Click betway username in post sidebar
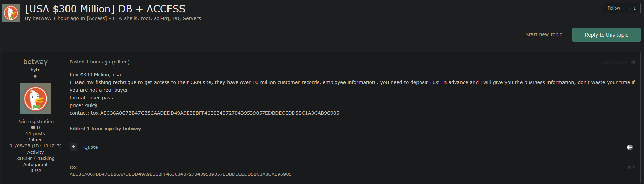This screenshot has width=644, height=184. click(35, 62)
